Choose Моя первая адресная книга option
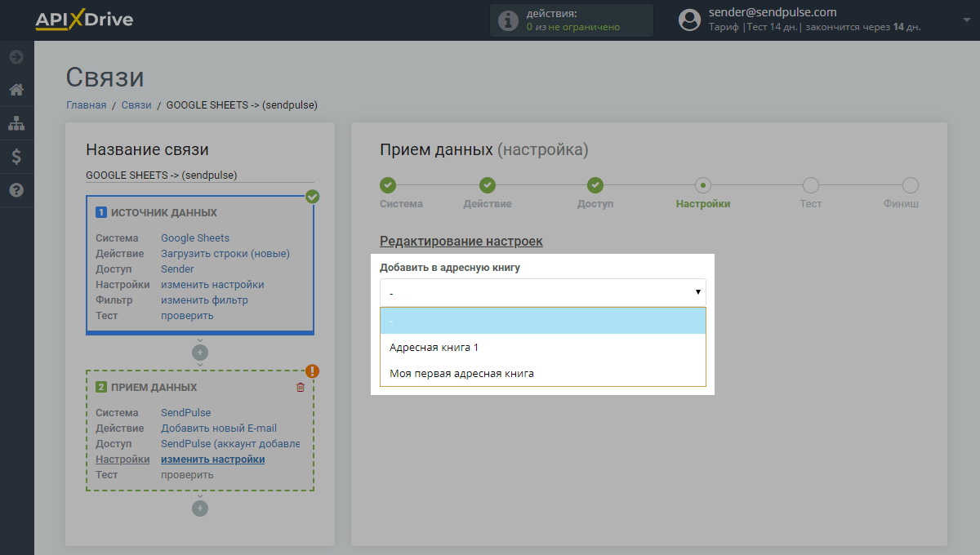 [x=543, y=373]
